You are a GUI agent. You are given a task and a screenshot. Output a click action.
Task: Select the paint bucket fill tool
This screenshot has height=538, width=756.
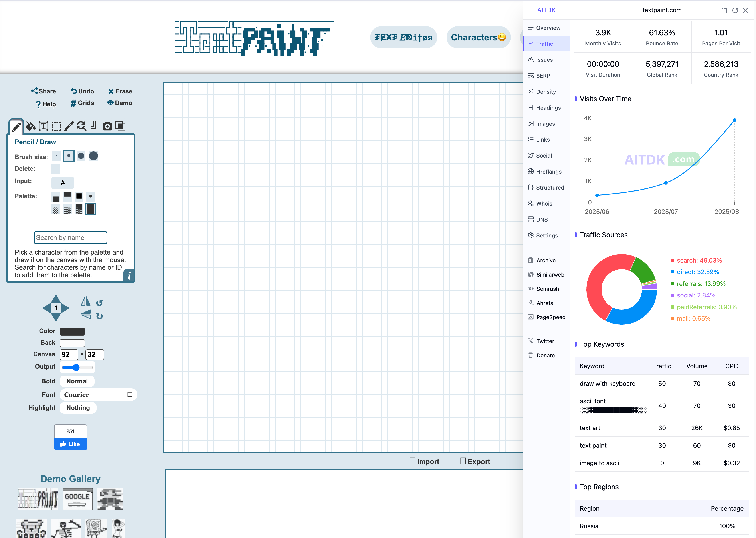tap(30, 126)
